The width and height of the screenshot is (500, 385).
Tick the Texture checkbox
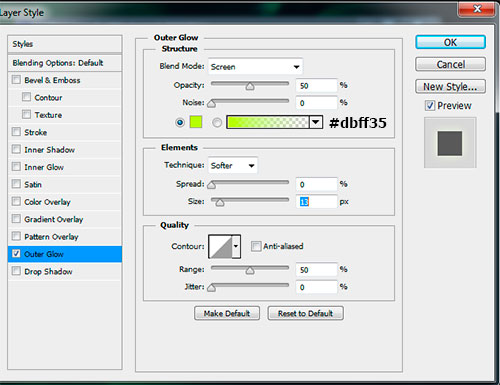coord(26,114)
